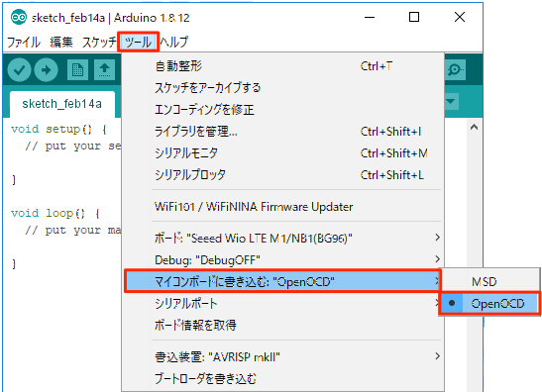
Task: Open the 編集 menu
Action: tap(61, 43)
